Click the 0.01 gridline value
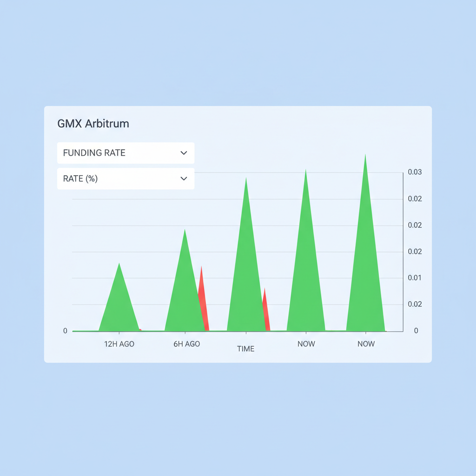The image size is (476, 476). pos(413,278)
